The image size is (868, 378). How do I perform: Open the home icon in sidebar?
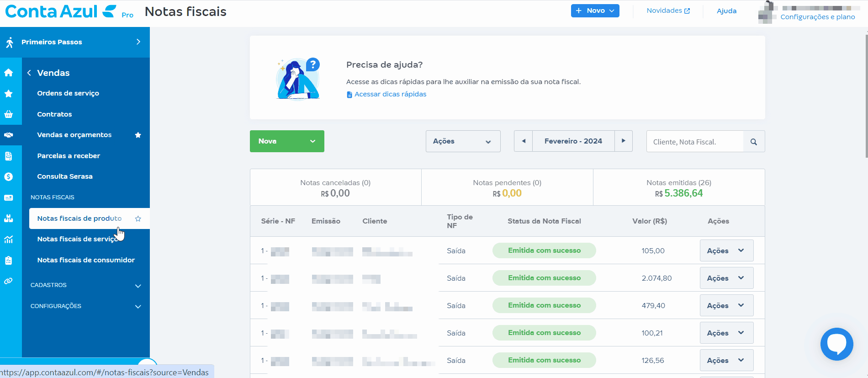(9, 73)
